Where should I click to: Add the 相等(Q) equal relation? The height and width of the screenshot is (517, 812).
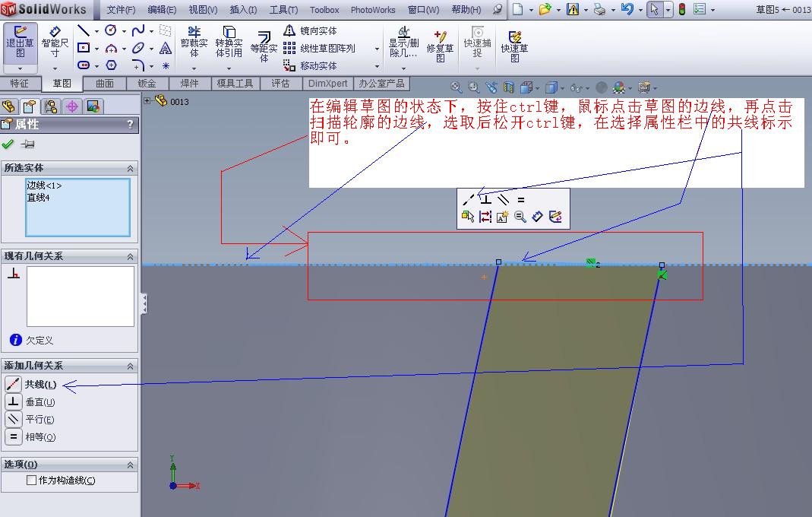coord(30,436)
